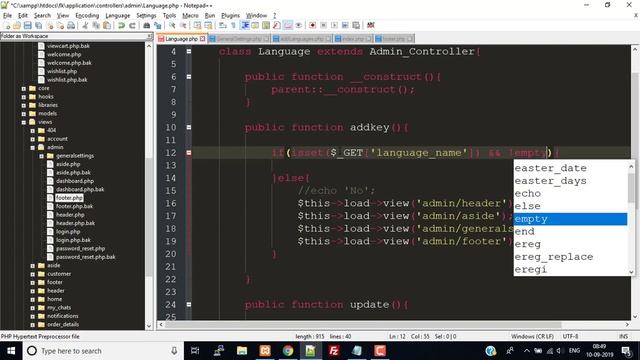
Task: Open Chrome from the taskbar
Action: click(288, 351)
